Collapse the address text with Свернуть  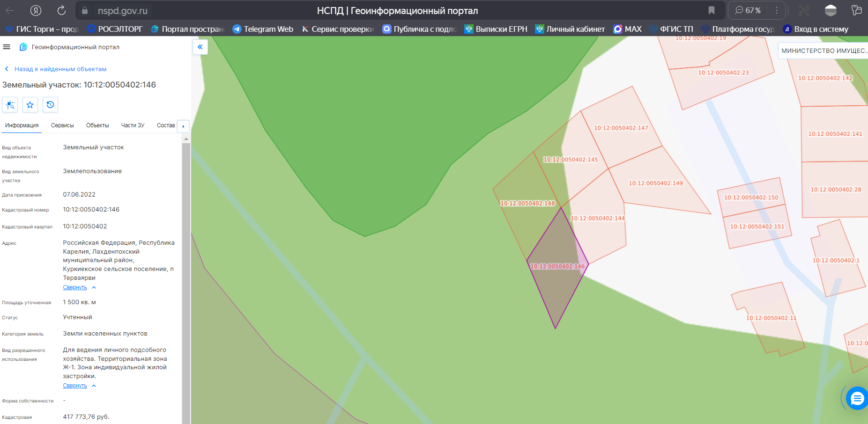coord(75,287)
